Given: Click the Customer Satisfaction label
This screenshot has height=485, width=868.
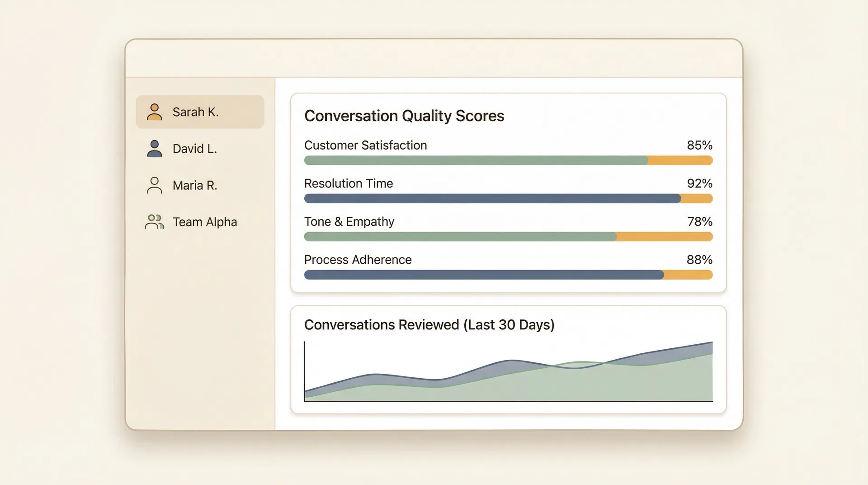Looking at the screenshot, I should (x=365, y=145).
